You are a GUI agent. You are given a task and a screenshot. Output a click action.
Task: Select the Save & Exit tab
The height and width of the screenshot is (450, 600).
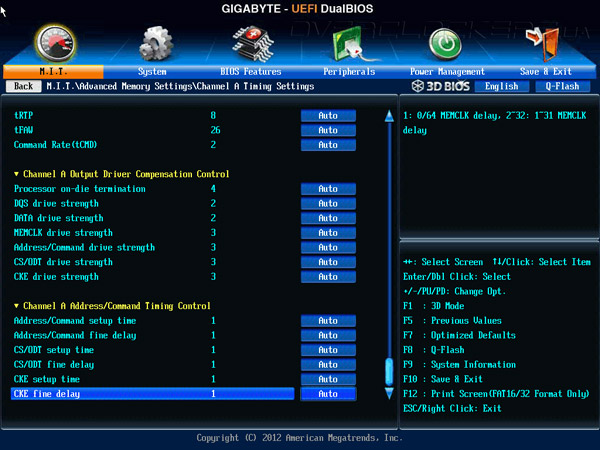coord(546,72)
